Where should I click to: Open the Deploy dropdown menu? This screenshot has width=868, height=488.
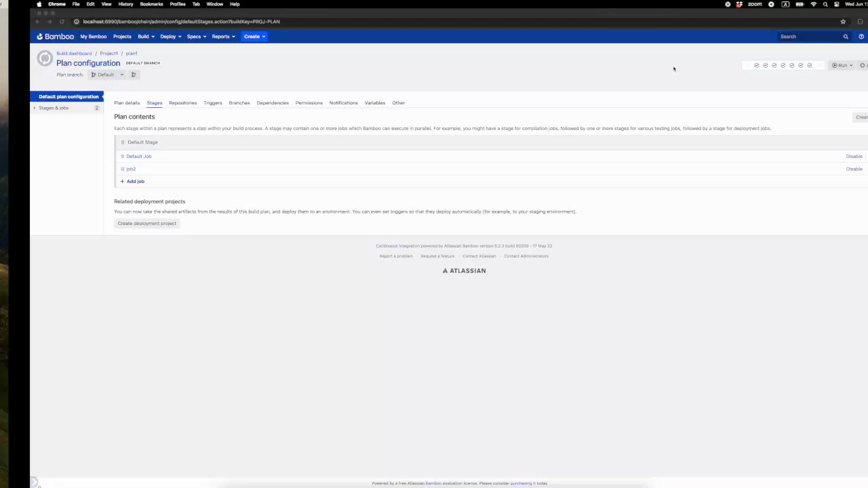[x=170, y=37]
